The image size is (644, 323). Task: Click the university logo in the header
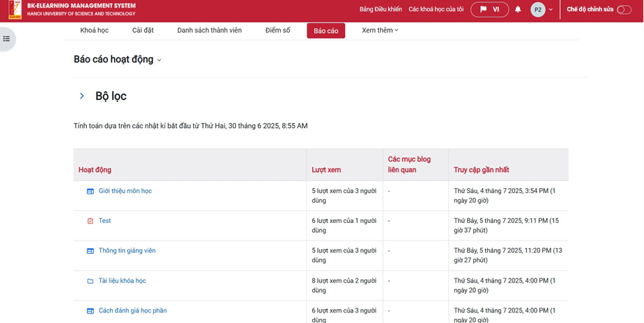[15, 10]
